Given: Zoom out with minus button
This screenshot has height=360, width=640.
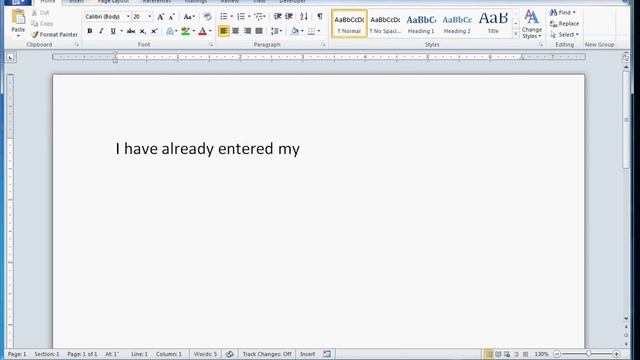Looking at the screenshot, I should pos(557,354).
